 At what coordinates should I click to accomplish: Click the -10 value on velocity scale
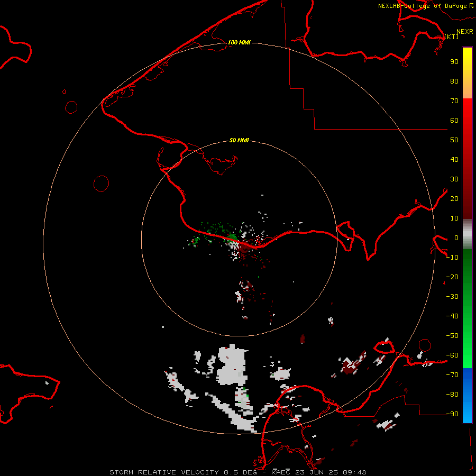coord(452,258)
